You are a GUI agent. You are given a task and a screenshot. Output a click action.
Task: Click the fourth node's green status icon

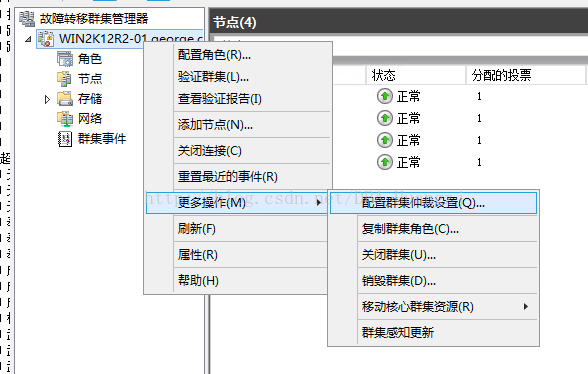coord(385,162)
